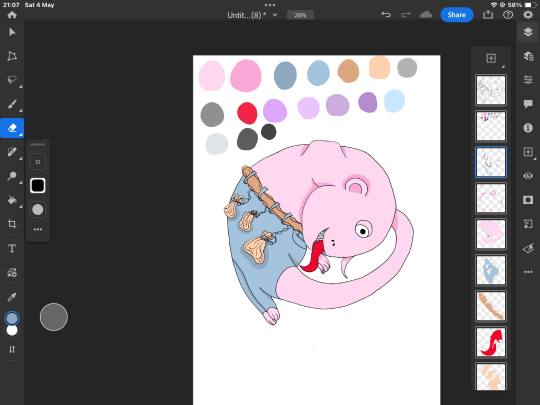
Task: Select the blue shirt layer thumbnail
Action: [491, 270]
